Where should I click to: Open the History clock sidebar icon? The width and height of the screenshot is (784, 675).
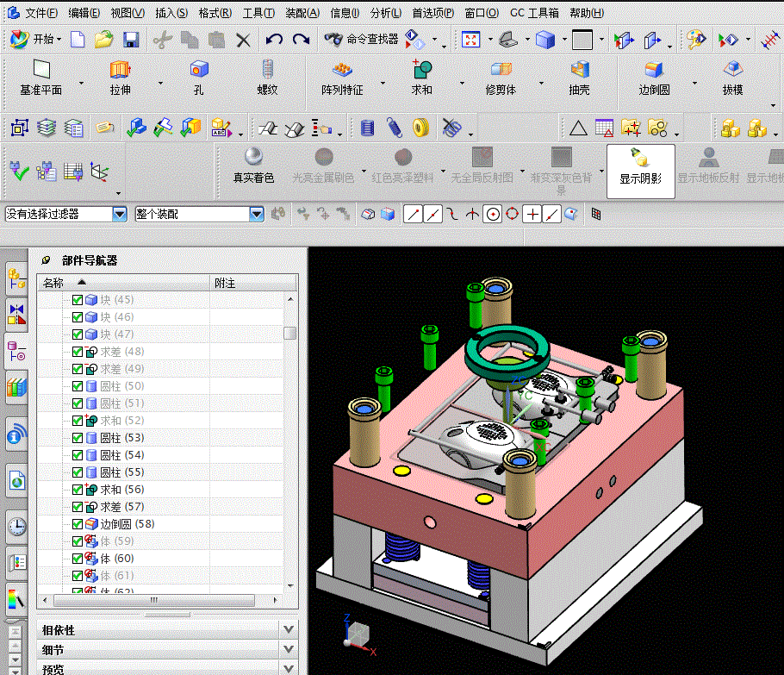click(x=16, y=526)
